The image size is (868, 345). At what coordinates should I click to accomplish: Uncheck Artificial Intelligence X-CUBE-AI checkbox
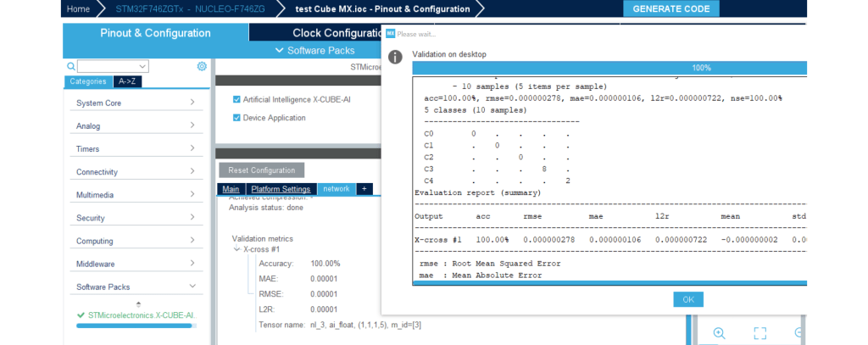pos(237,99)
